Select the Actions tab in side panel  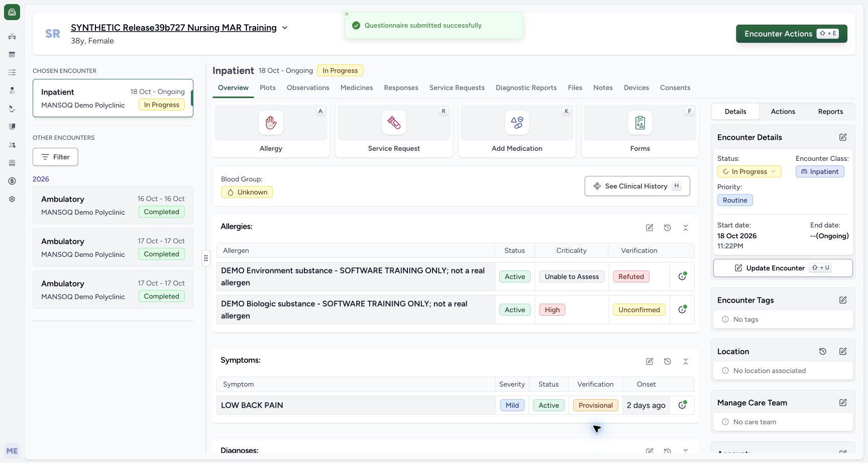pyautogui.click(x=783, y=112)
